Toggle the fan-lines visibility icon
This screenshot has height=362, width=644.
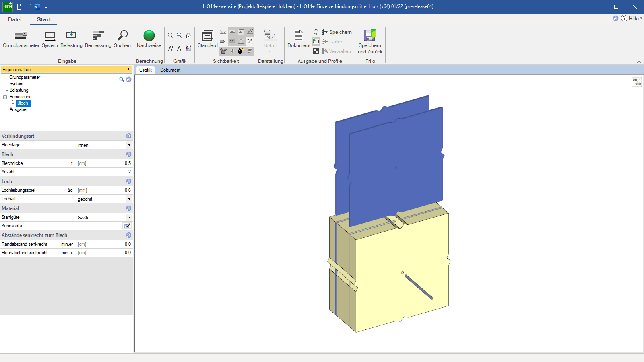click(223, 32)
